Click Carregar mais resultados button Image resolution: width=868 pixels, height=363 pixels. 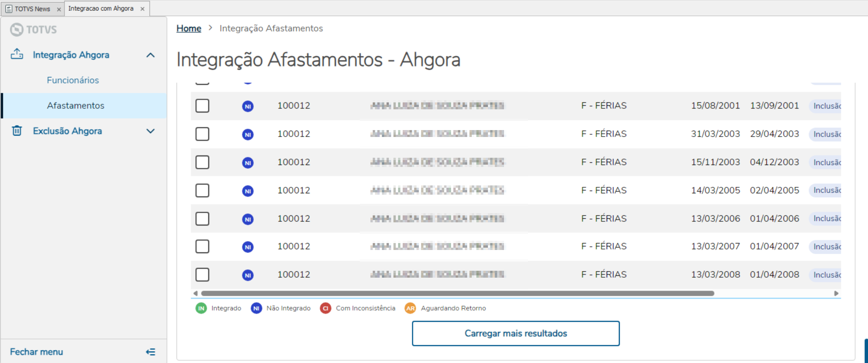pos(516,333)
